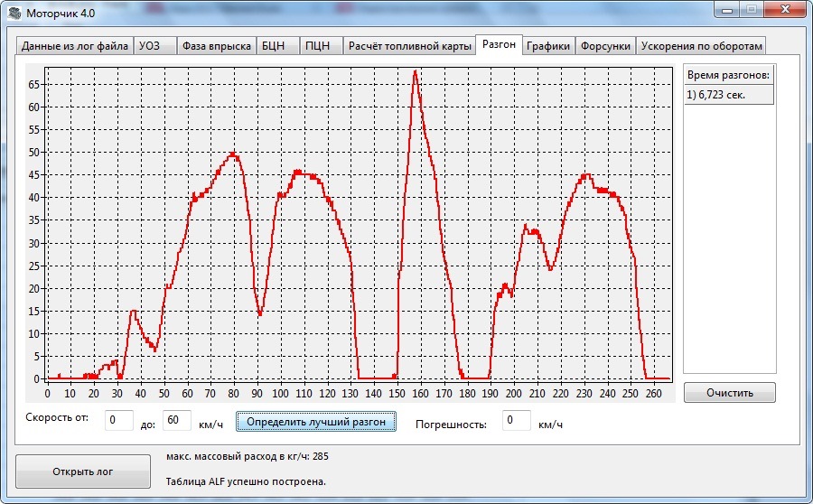Focus the Погрешность input field
The height and width of the screenshot is (504, 813).
(x=517, y=420)
